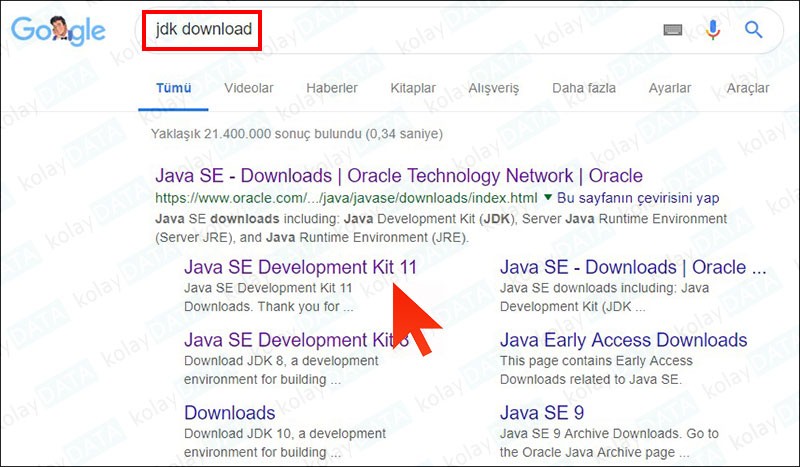Open the Alışveriş tab

tap(496, 88)
